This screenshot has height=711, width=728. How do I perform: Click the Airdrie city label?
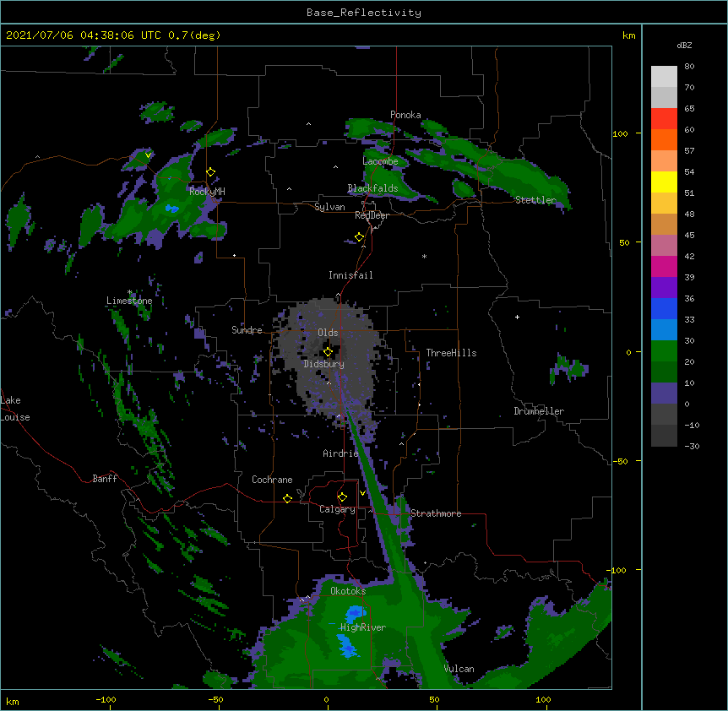click(x=341, y=453)
